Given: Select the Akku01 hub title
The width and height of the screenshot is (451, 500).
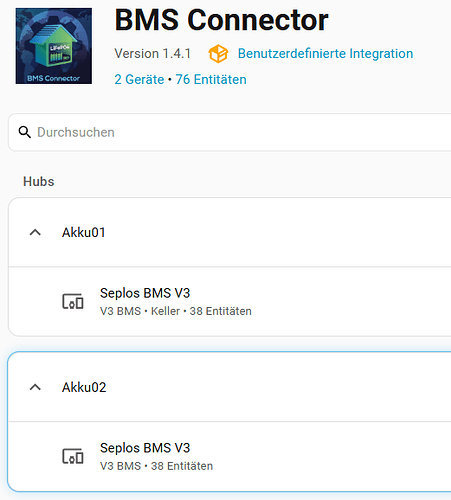Looking at the screenshot, I should pos(84,232).
